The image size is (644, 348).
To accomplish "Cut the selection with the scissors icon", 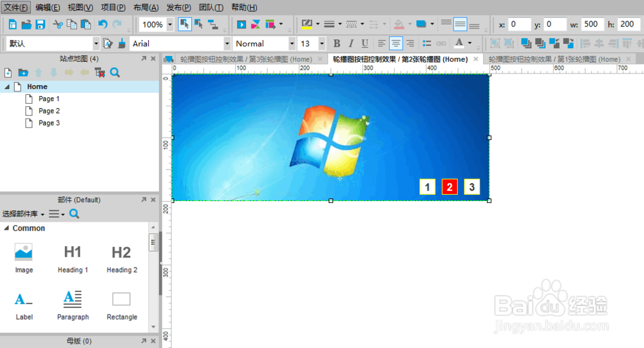I will [58, 24].
